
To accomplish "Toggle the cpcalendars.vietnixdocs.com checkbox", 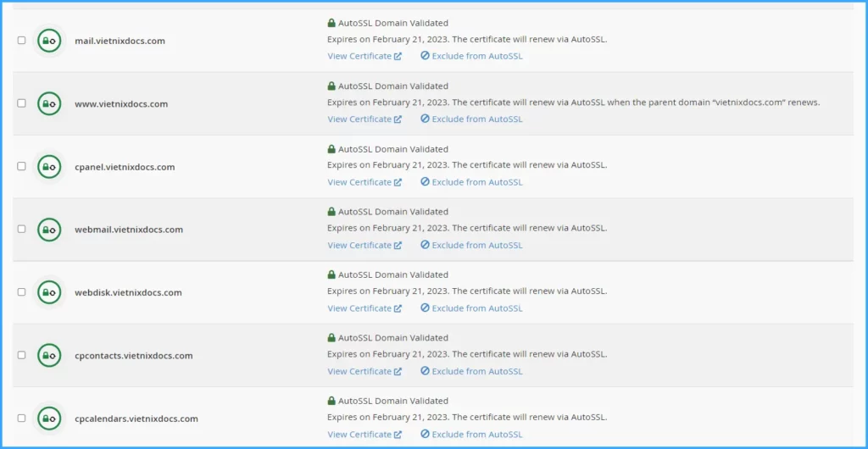I will tap(22, 419).
